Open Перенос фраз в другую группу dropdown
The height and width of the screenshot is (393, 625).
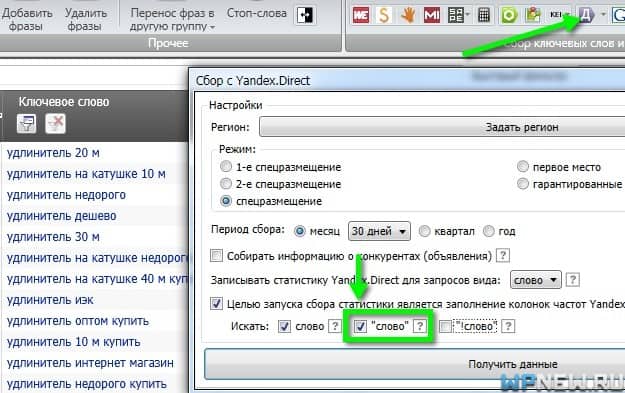click(172, 19)
